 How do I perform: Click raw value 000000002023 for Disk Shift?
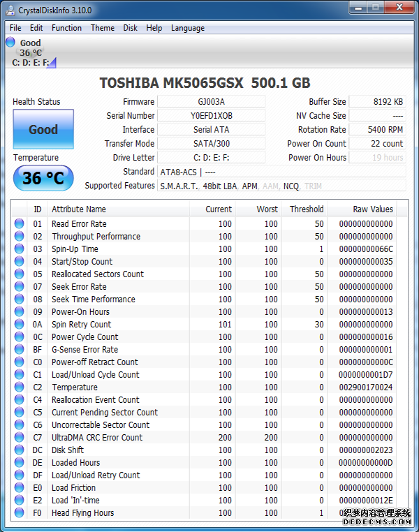(366, 450)
